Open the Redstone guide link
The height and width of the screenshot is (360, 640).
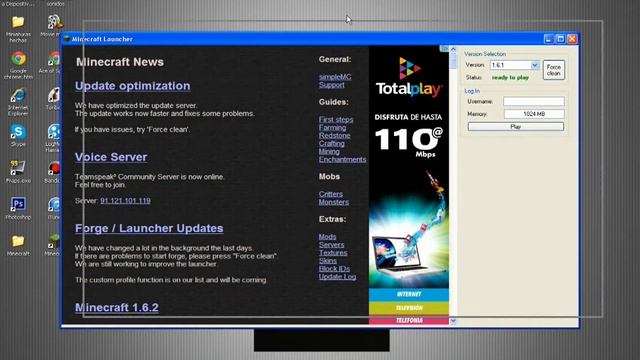click(334, 136)
